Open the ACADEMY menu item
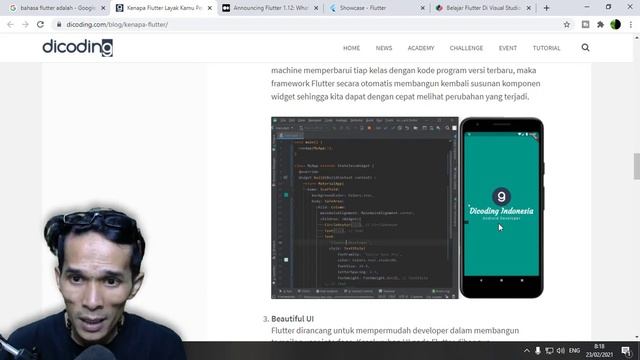 pos(421,48)
